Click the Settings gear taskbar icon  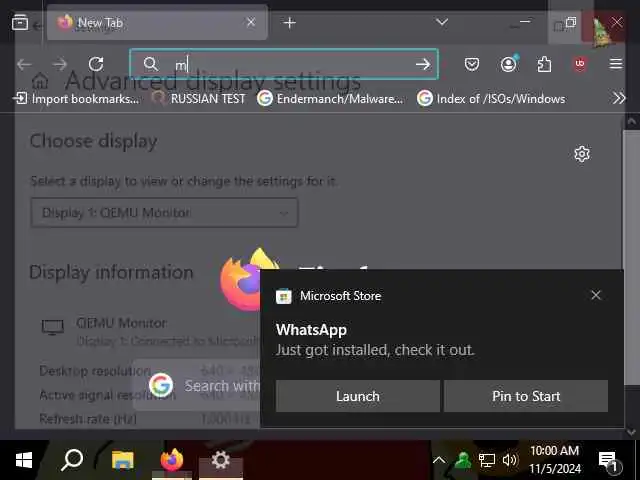pyautogui.click(x=221, y=460)
